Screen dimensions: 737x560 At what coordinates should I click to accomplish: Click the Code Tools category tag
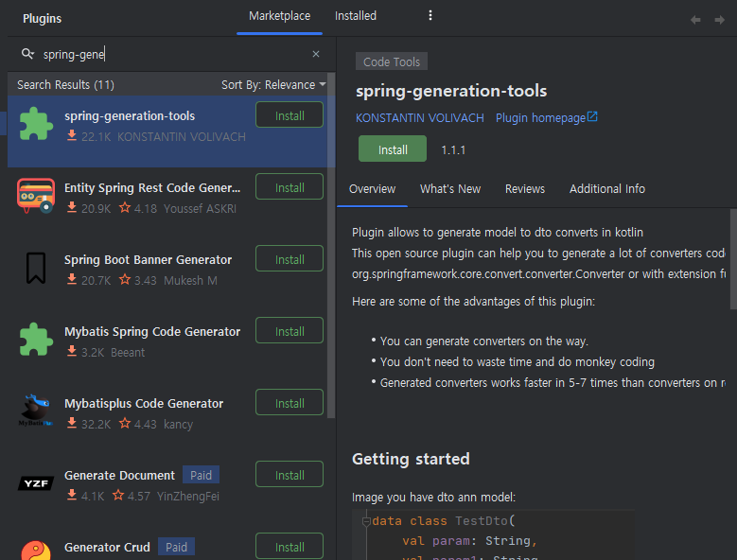pos(392,61)
